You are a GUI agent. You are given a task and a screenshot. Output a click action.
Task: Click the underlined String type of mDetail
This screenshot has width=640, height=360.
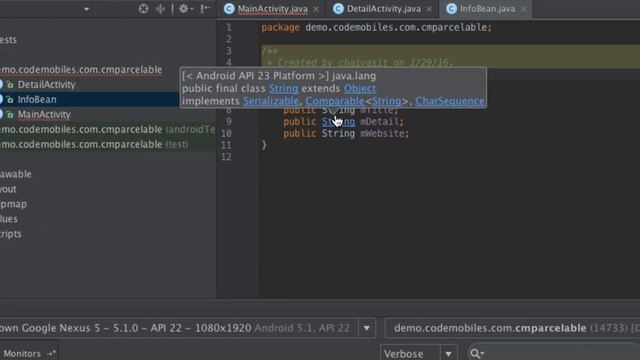pos(338,122)
